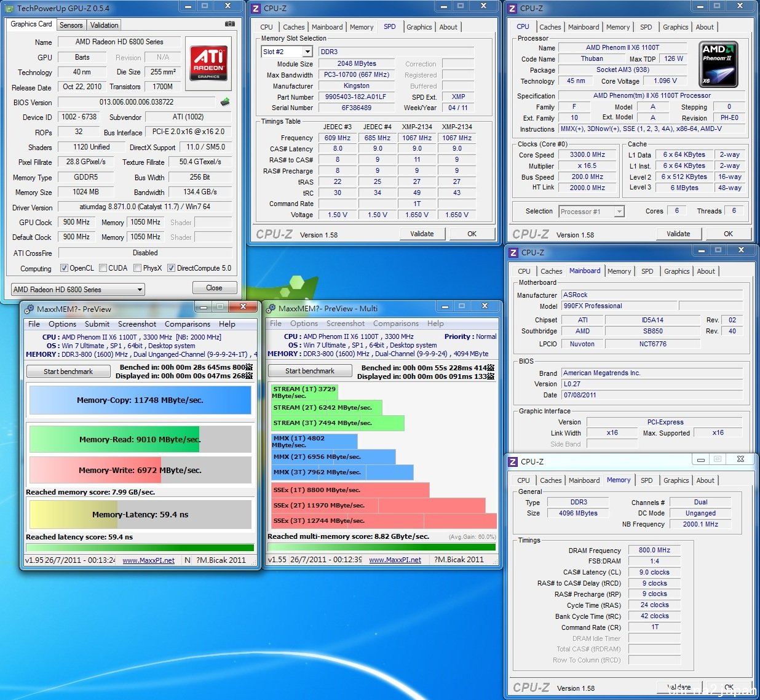The image size is (760, 700).
Task: Open the Help menu in MaxxMEM PreView
Action: [227, 324]
